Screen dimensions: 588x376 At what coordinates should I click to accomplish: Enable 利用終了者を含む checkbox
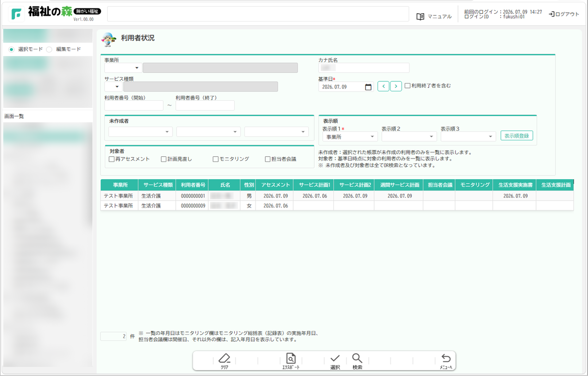click(x=407, y=86)
